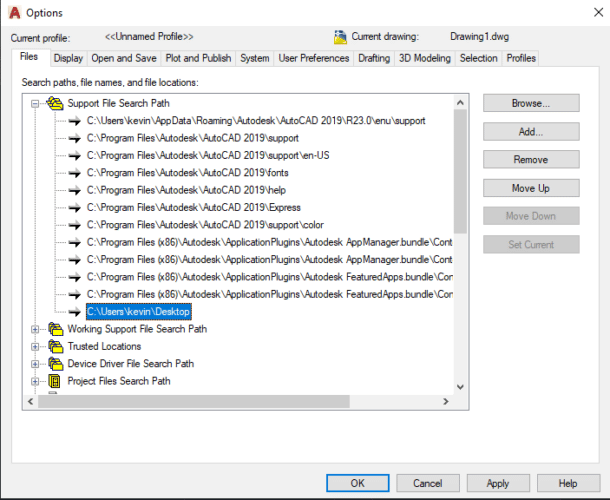Click the Set Current button
The width and height of the screenshot is (610, 500).
pos(531,244)
